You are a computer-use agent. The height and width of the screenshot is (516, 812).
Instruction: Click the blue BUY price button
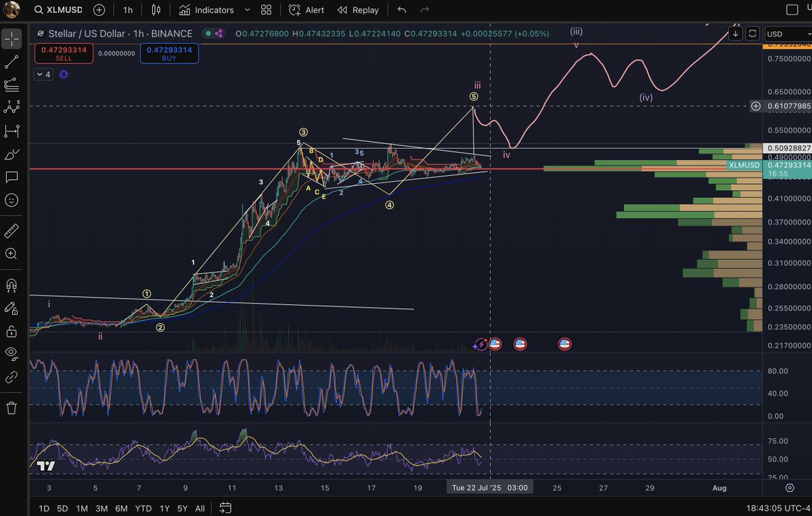169,53
